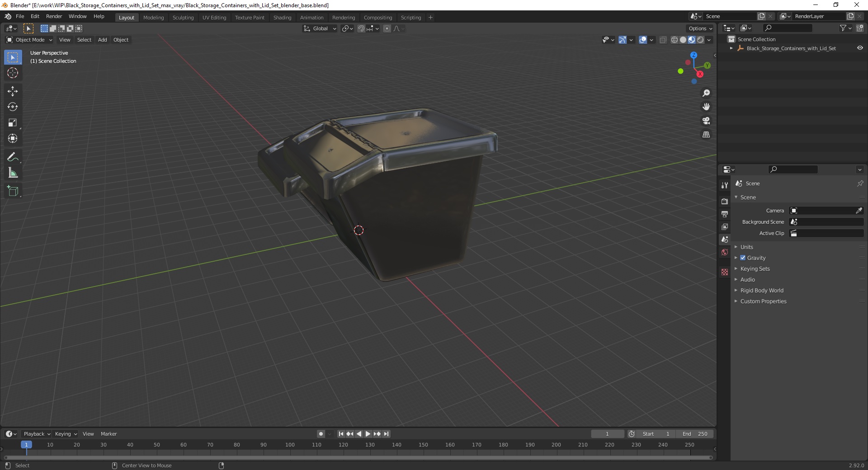This screenshot has width=868, height=470.
Task: Switch to the UV Editing workspace tab
Action: pos(214,18)
